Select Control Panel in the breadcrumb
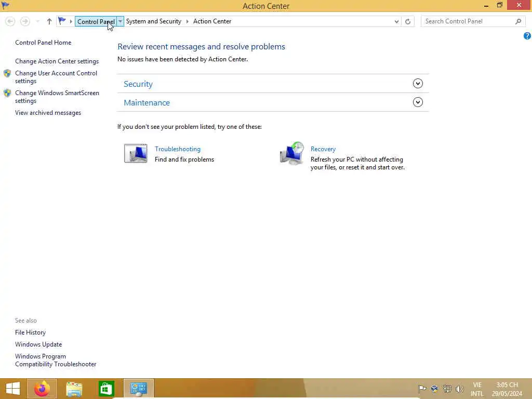532x399 pixels. click(96, 21)
